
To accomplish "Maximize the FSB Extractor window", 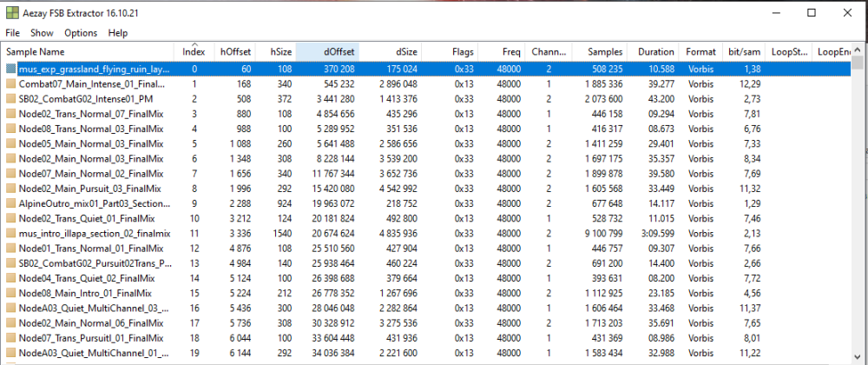I will click(x=811, y=13).
